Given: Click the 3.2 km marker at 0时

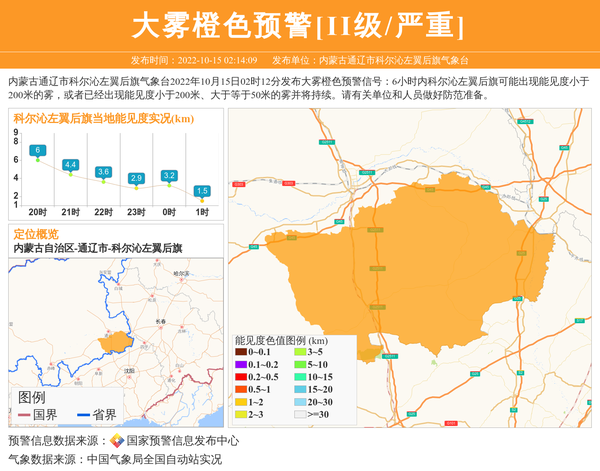Looking at the screenshot, I should point(169,176).
